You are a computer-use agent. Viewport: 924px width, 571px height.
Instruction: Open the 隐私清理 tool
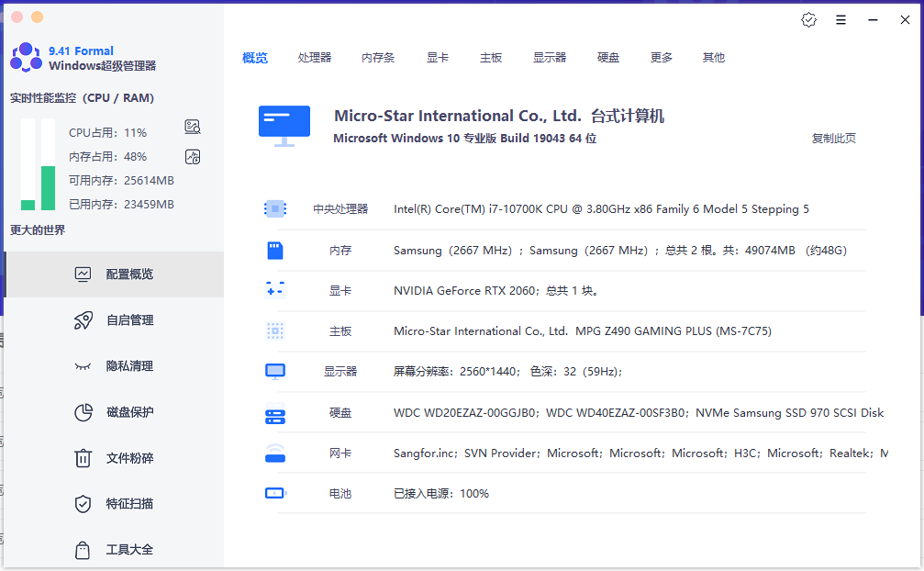tap(112, 366)
